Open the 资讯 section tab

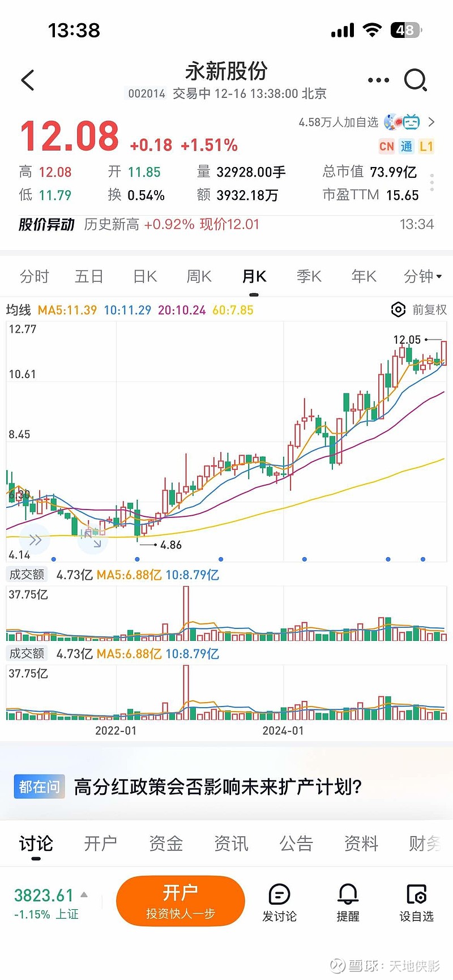231,844
